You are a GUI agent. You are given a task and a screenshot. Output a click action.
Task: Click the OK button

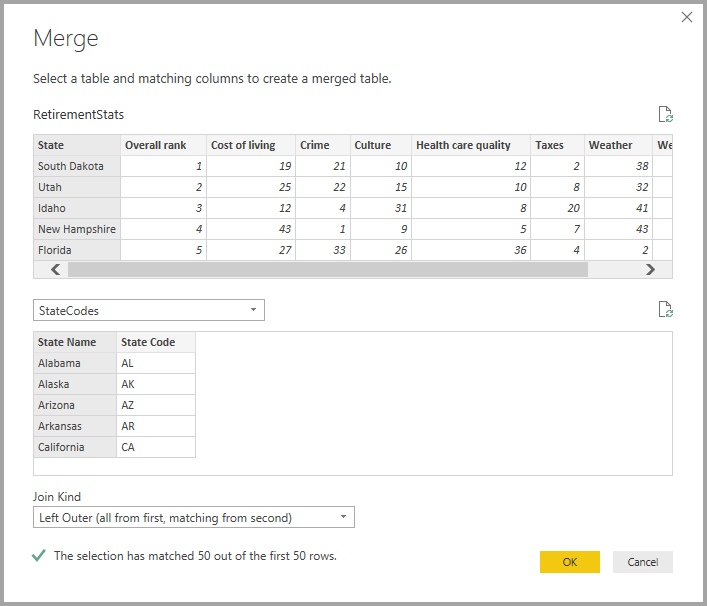click(x=570, y=562)
